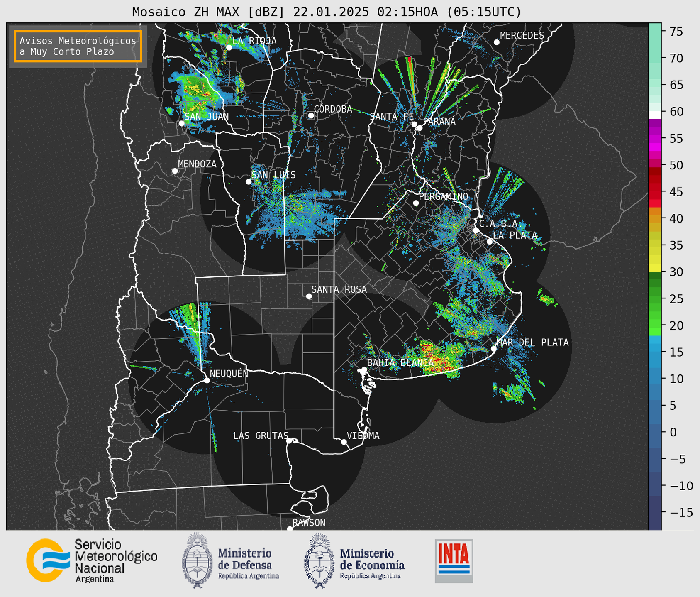Click the Servicio Meteorológico Nacional logo

pyautogui.click(x=92, y=561)
